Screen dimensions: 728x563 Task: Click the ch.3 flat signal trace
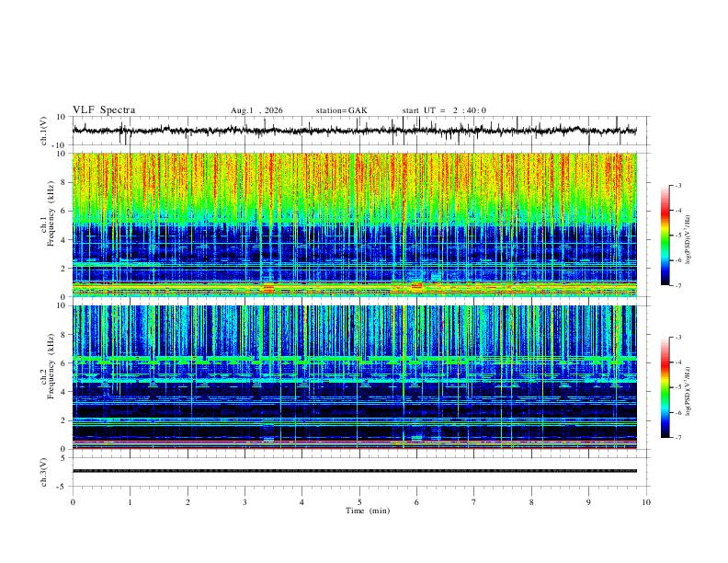[x=355, y=471]
